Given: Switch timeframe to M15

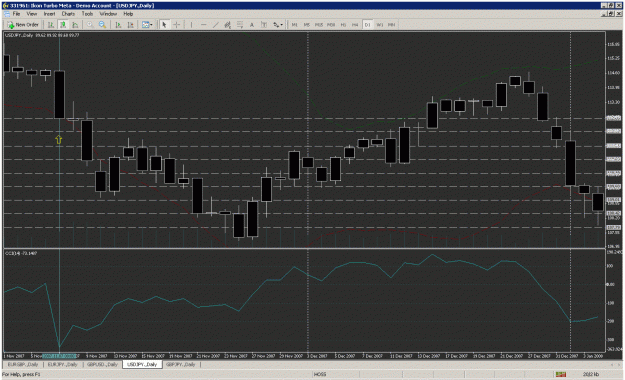Looking at the screenshot, I should click(319, 25).
